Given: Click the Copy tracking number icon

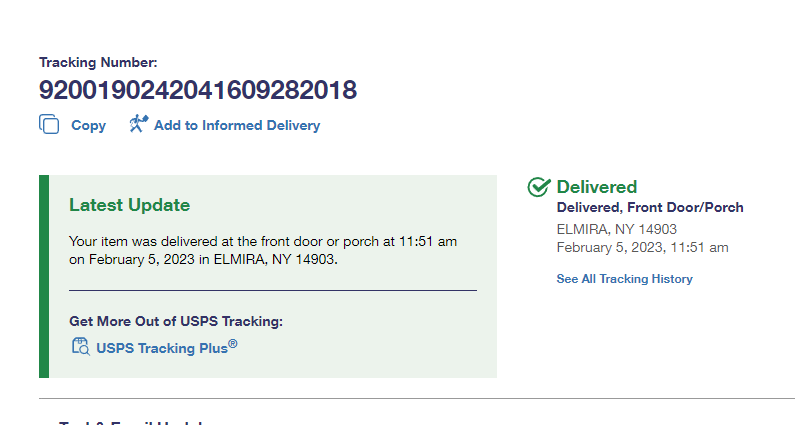Looking at the screenshot, I should [x=49, y=124].
